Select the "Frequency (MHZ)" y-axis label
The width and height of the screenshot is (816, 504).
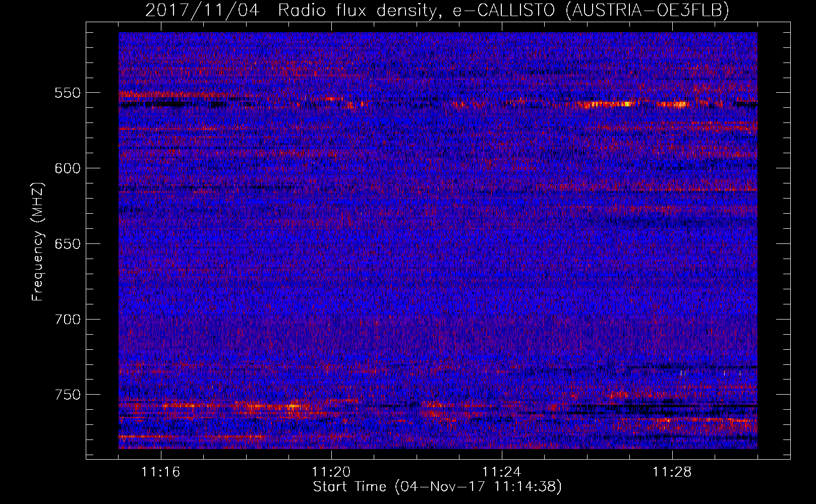tap(38, 241)
